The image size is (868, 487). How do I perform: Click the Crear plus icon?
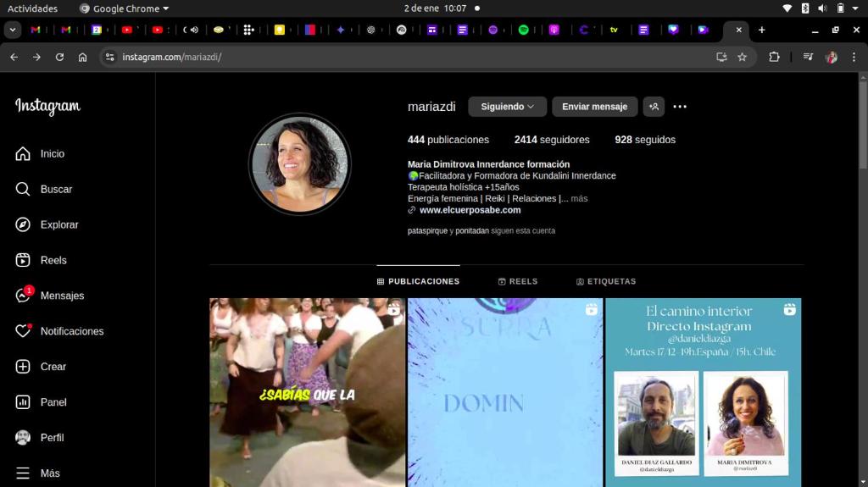pyautogui.click(x=23, y=367)
